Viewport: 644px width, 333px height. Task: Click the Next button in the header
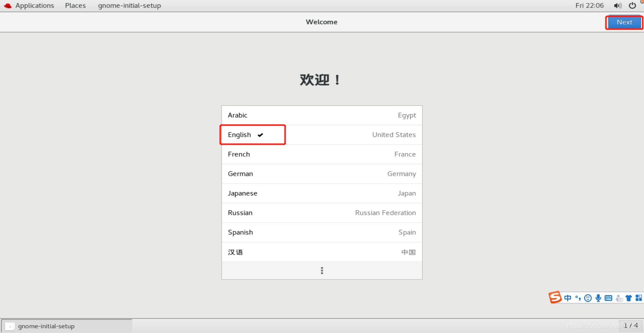(x=624, y=22)
